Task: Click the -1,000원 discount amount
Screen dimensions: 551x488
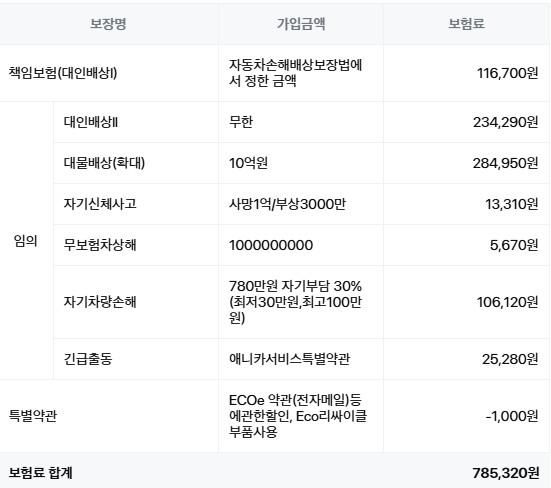Action: click(512, 416)
